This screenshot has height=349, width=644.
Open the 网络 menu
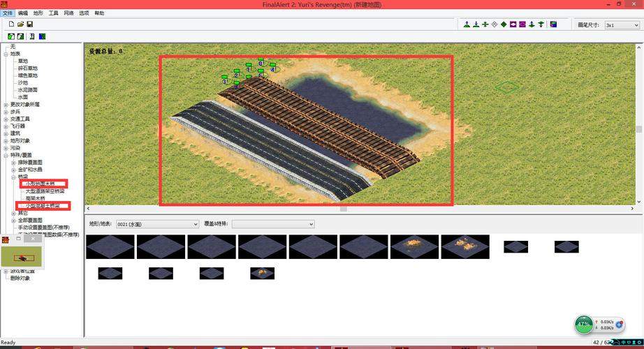point(68,13)
